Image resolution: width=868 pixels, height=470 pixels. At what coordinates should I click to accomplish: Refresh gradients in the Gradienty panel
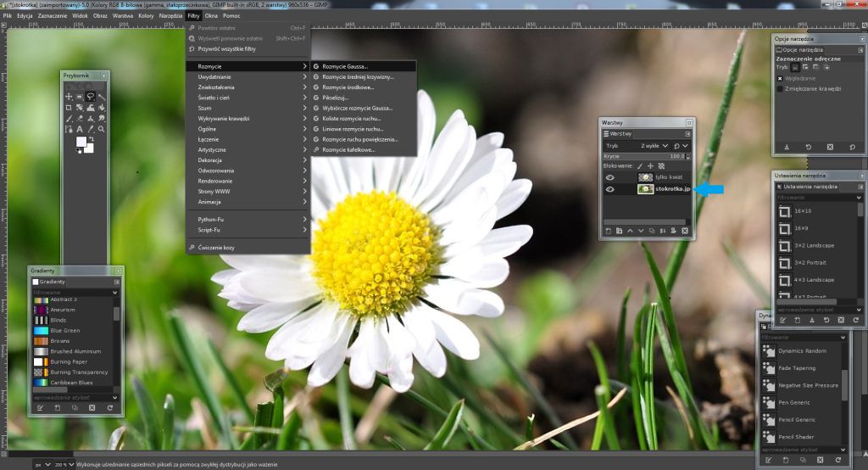click(x=109, y=408)
